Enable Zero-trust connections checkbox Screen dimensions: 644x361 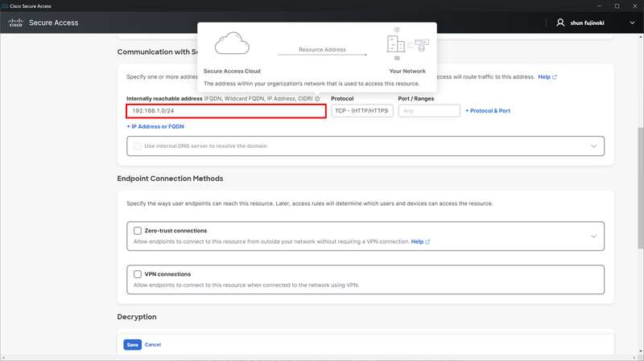pos(138,231)
